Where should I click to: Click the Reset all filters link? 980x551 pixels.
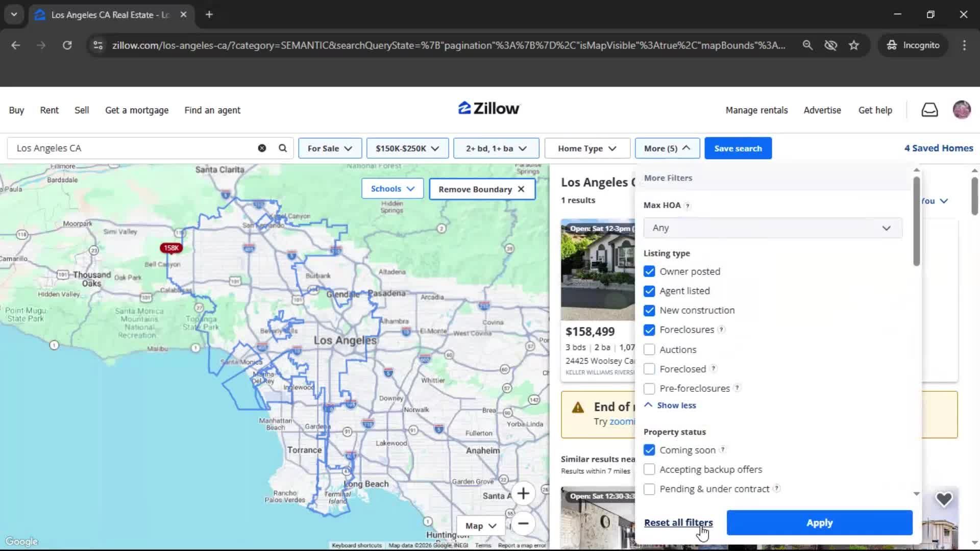(678, 522)
